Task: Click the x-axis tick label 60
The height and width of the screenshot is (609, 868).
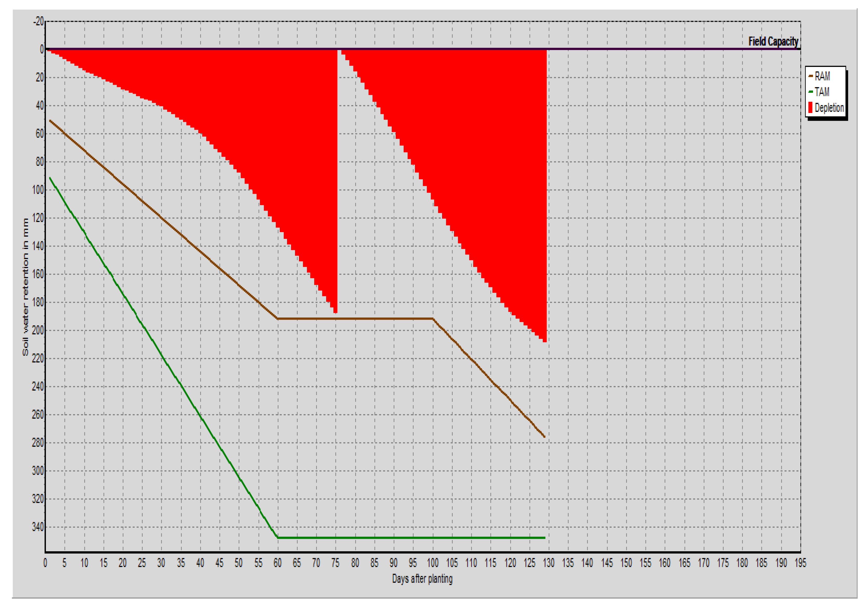Action: [277, 563]
